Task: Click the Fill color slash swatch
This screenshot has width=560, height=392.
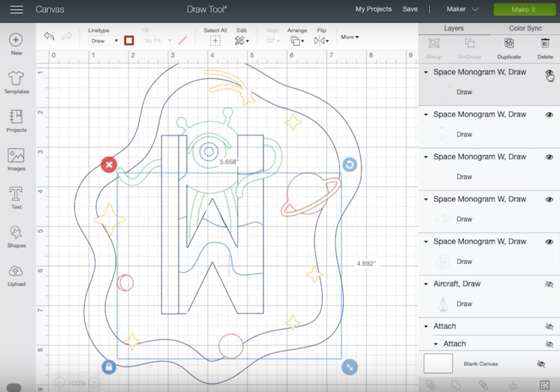Action: pos(182,40)
